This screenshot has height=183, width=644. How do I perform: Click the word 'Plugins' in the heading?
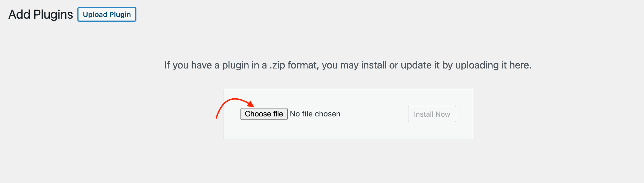[x=53, y=15]
